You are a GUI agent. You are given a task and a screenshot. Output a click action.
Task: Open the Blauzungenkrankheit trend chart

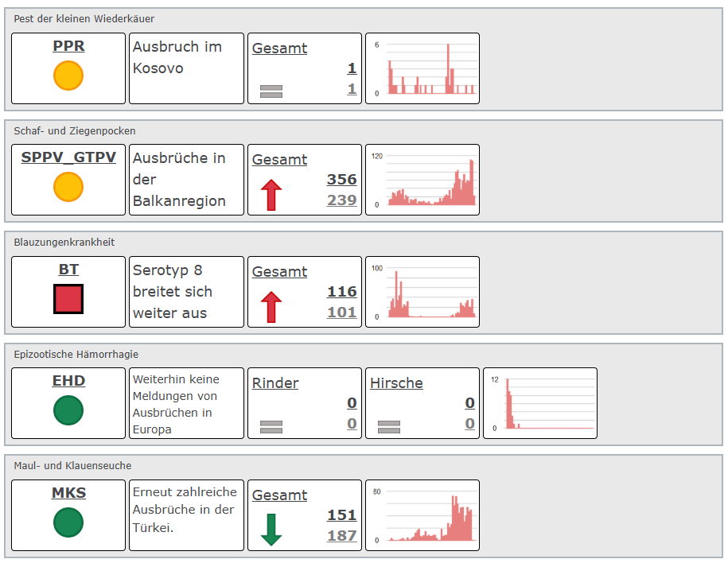[422, 292]
